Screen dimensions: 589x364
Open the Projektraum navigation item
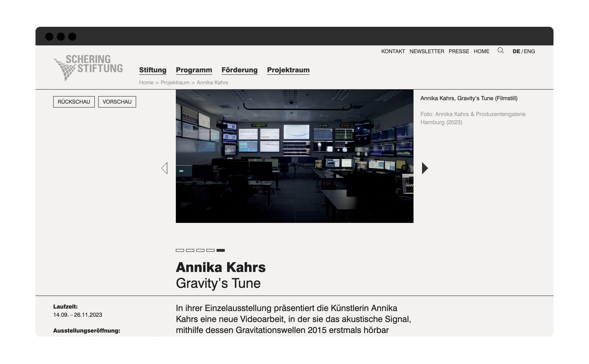pyautogui.click(x=288, y=70)
